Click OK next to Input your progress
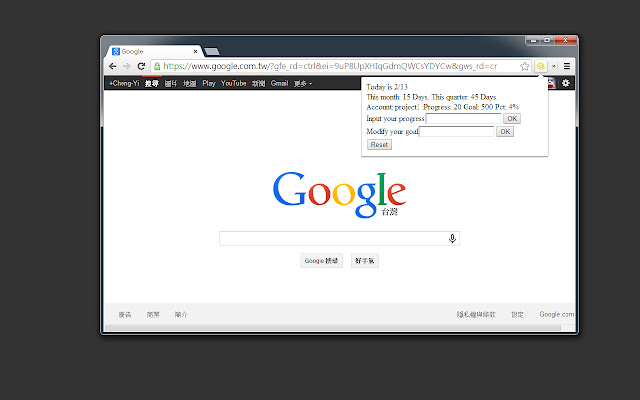640x400 pixels. 512,119
